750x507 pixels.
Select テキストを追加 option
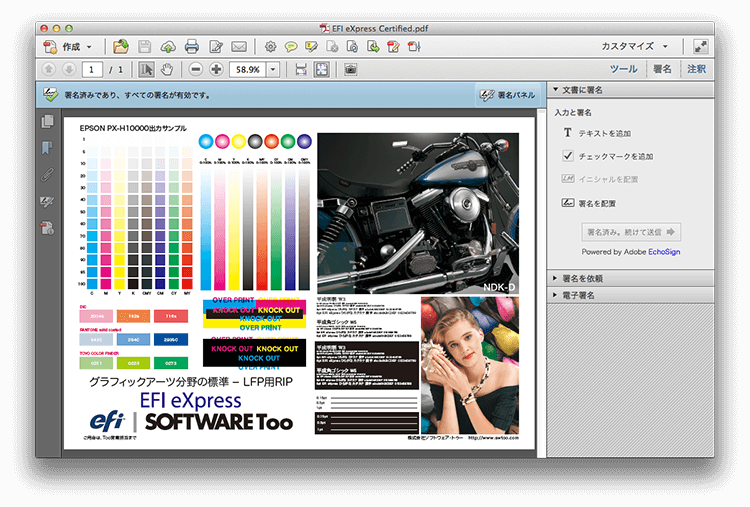[x=596, y=133]
